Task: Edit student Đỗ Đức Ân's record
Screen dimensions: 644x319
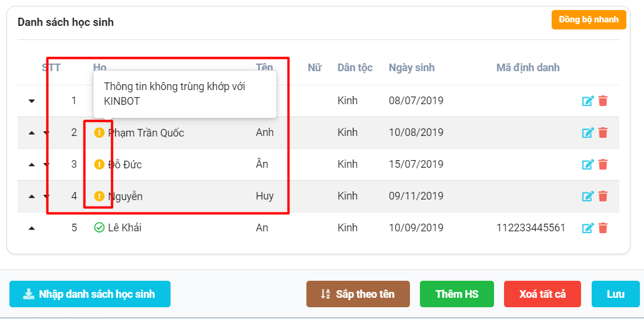Action: pos(588,164)
